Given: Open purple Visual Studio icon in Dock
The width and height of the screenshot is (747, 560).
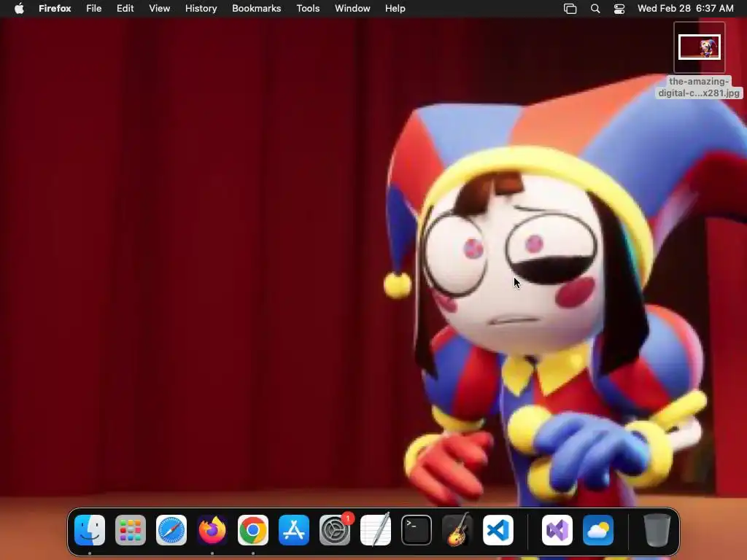Looking at the screenshot, I should click(x=557, y=530).
